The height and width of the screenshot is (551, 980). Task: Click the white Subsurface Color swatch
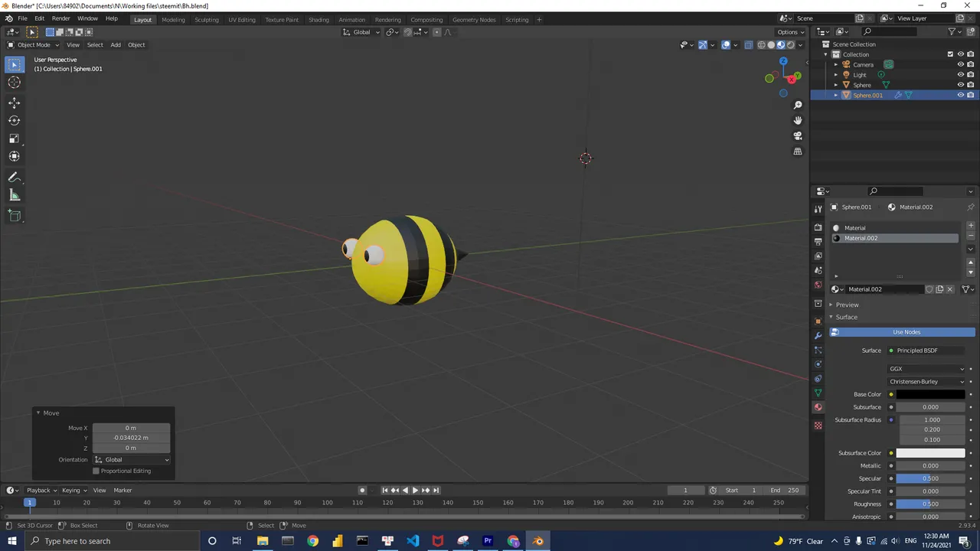tap(930, 453)
